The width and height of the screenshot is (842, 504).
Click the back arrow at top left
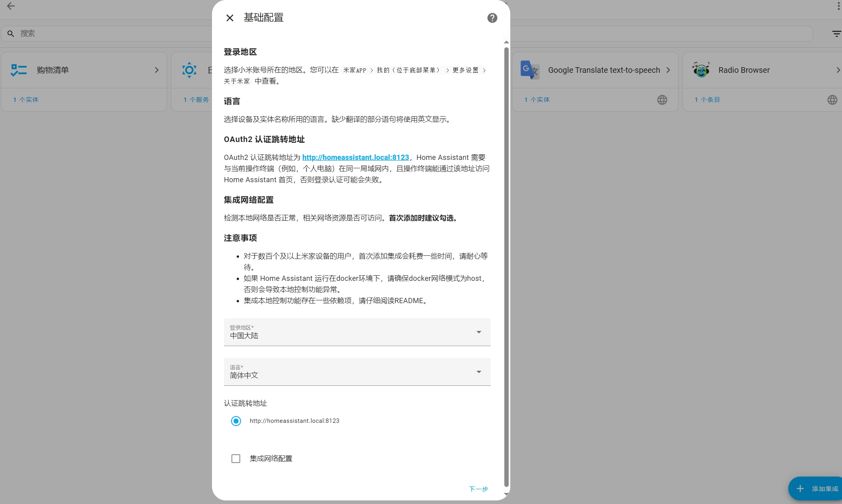point(11,6)
